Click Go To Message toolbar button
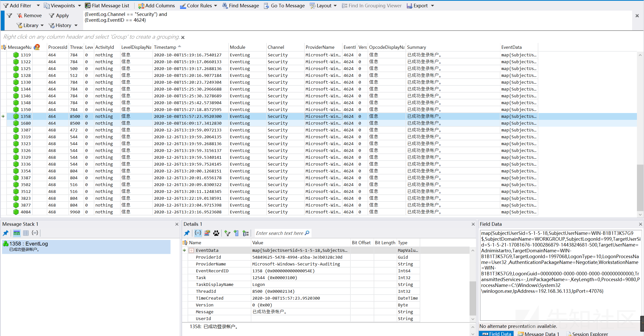 tap(284, 6)
